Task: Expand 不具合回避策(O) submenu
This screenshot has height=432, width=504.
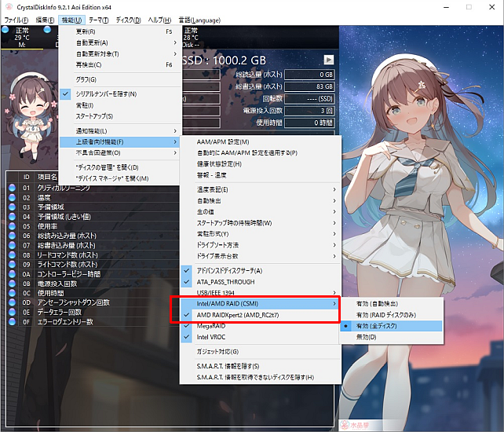Action: [120, 153]
